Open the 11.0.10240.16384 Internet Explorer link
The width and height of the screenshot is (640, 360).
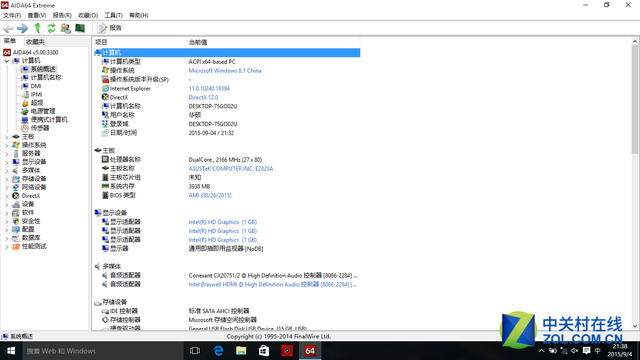click(209, 88)
